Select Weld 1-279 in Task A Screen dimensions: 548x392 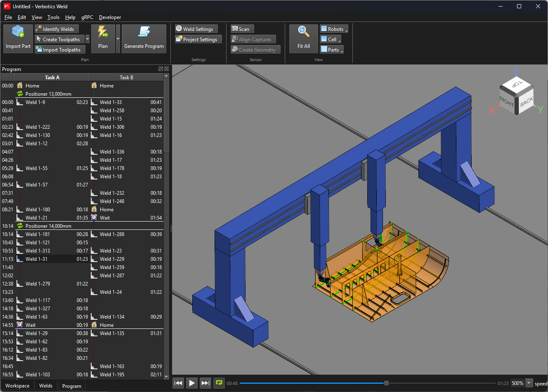click(x=53, y=283)
